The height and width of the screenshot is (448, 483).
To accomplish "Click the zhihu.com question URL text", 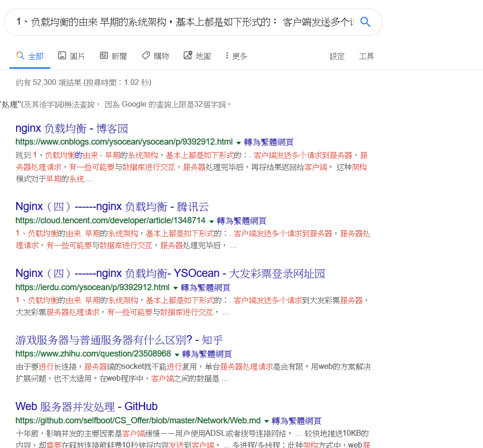I will [x=93, y=354].
